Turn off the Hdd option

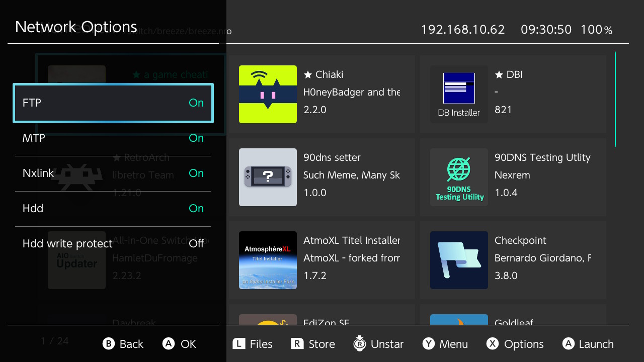(113, 209)
